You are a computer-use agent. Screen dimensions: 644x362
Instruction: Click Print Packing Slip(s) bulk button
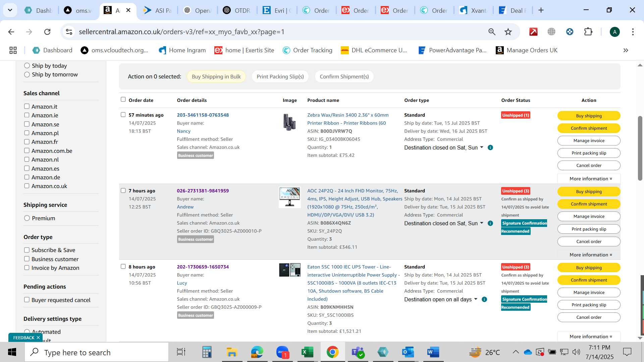[x=280, y=76]
